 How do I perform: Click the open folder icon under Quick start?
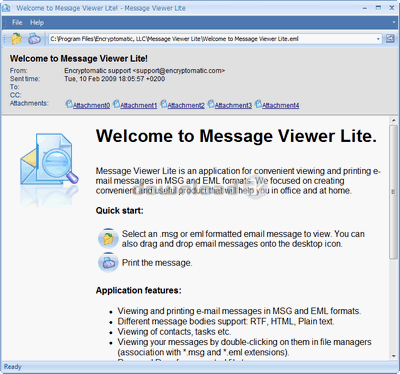(x=108, y=238)
